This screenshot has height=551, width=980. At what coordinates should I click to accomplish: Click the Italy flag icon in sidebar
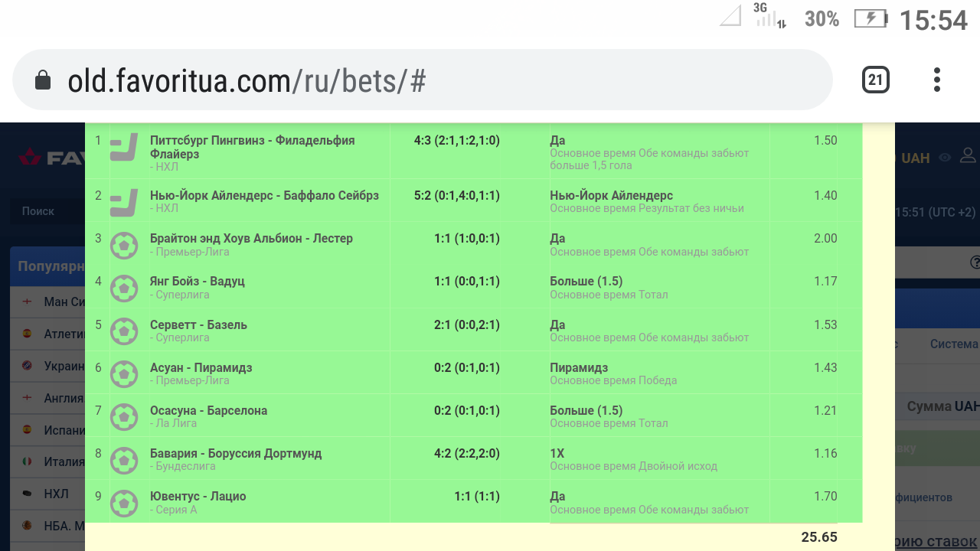pos(28,461)
